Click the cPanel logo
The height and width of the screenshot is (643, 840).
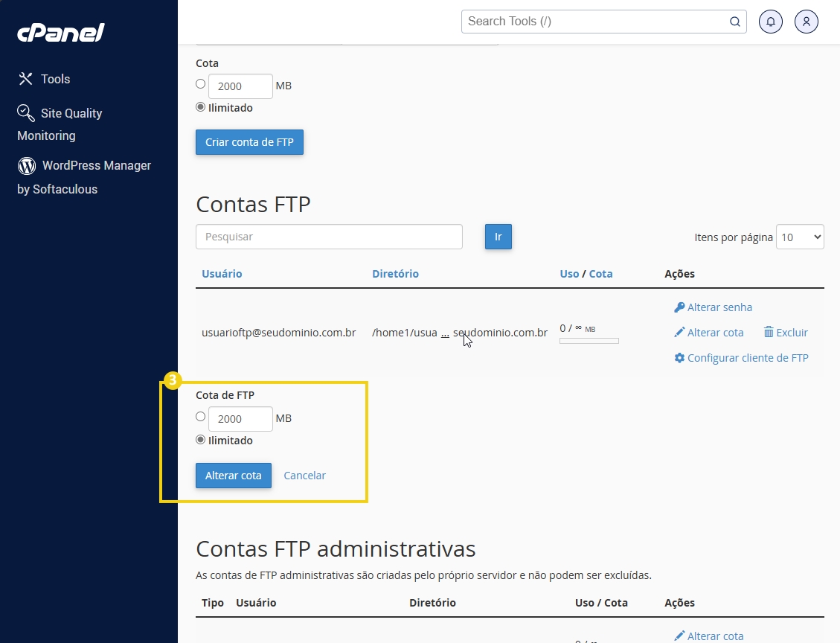pyautogui.click(x=60, y=33)
